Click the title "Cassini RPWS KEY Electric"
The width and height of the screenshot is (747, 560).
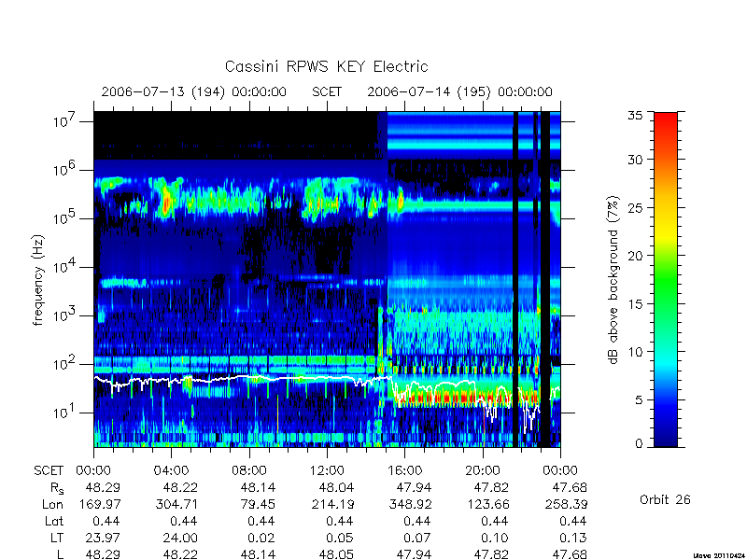click(x=326, y=66)
